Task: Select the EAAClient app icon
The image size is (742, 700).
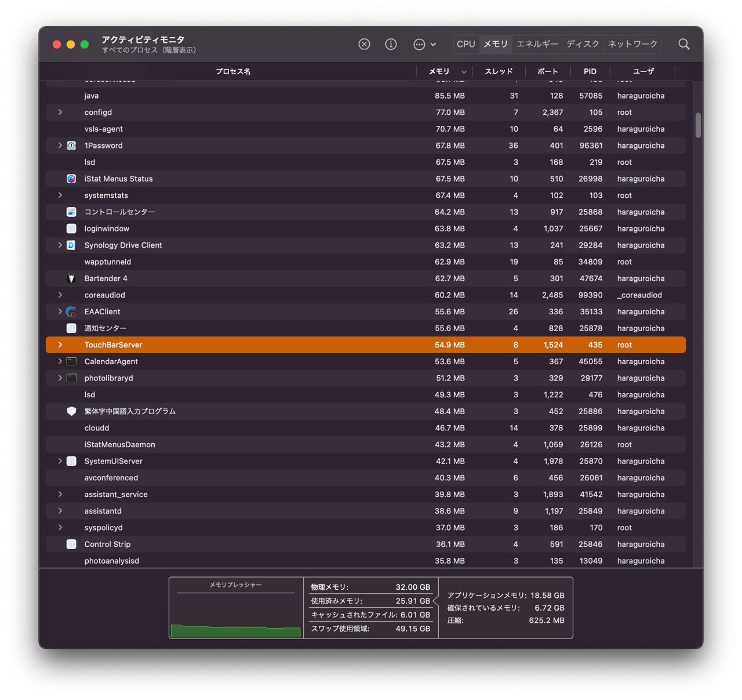Action: tap(71, 311)
